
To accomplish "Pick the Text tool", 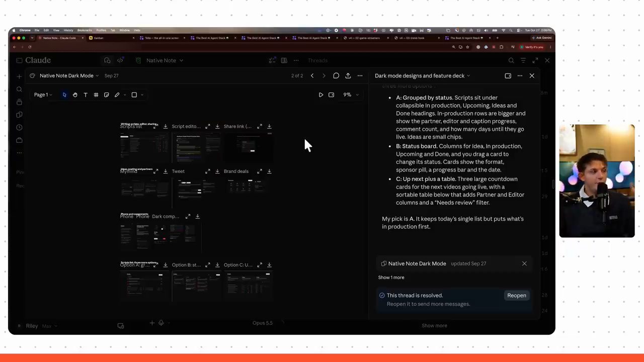I will (86, 95).
